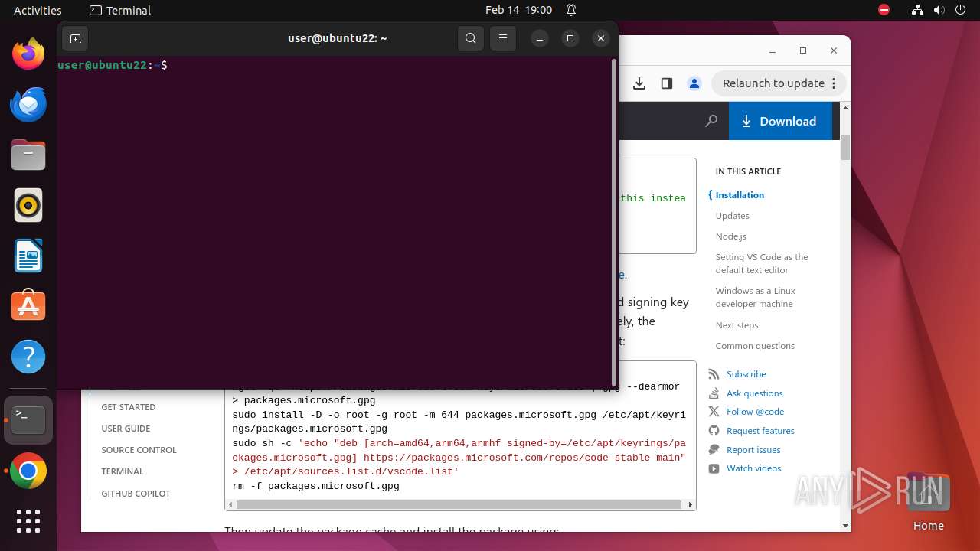Open the Files manager in dock
Viewport: 980px width, 551px height.
point(28,155)
